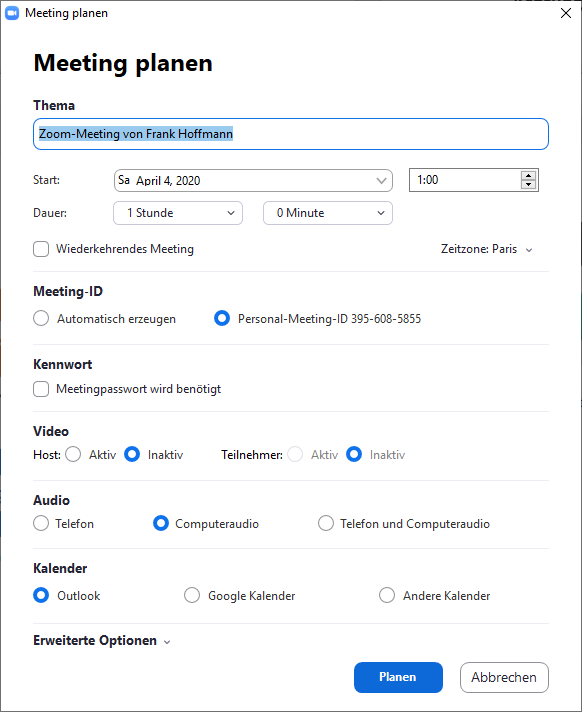Open the start date dropdown

(x=253, y=180)
